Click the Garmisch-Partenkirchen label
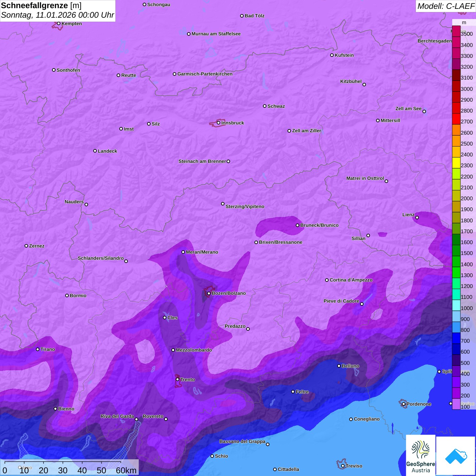Image resolution: width=476 pixels, height=476 pixels. click(x=205, y=74)
